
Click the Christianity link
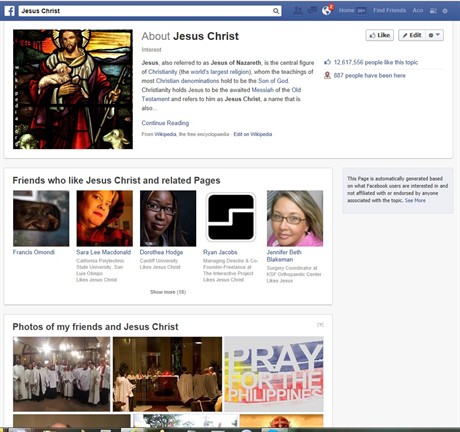click(163, 72)
